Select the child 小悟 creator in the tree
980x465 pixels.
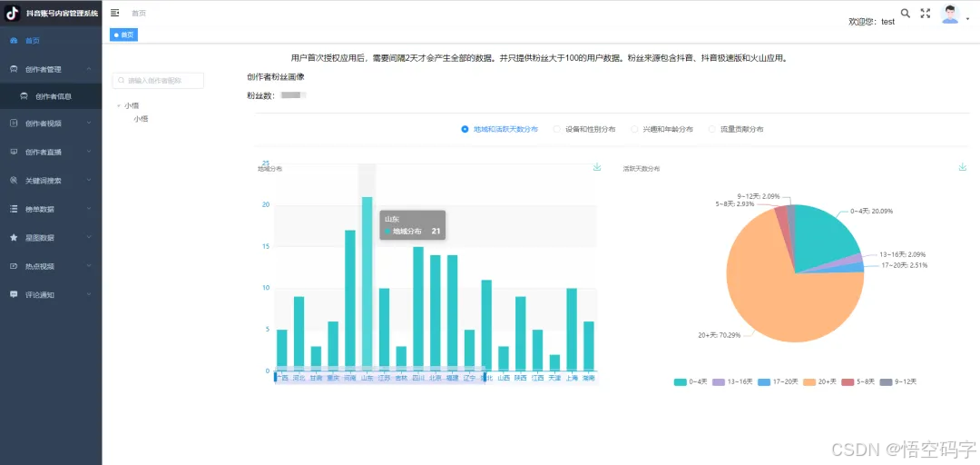coord(141,118)
